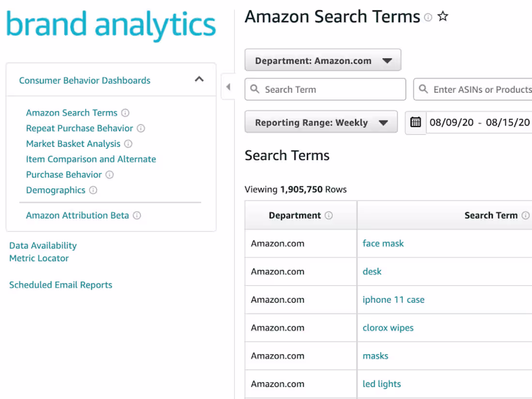The width and height of the screenshot is (532, 399).
Task: Open the Scheduled Email Reports link
Action: pos(60,285)
